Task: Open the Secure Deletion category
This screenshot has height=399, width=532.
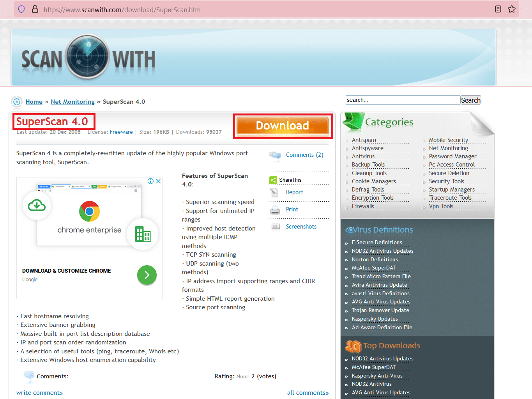Action: [449, 173]
